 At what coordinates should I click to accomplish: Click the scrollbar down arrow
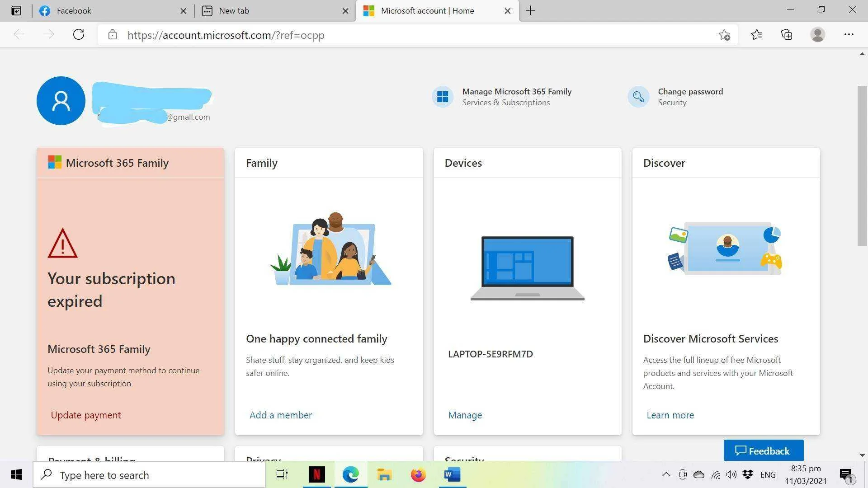(862, 455)
